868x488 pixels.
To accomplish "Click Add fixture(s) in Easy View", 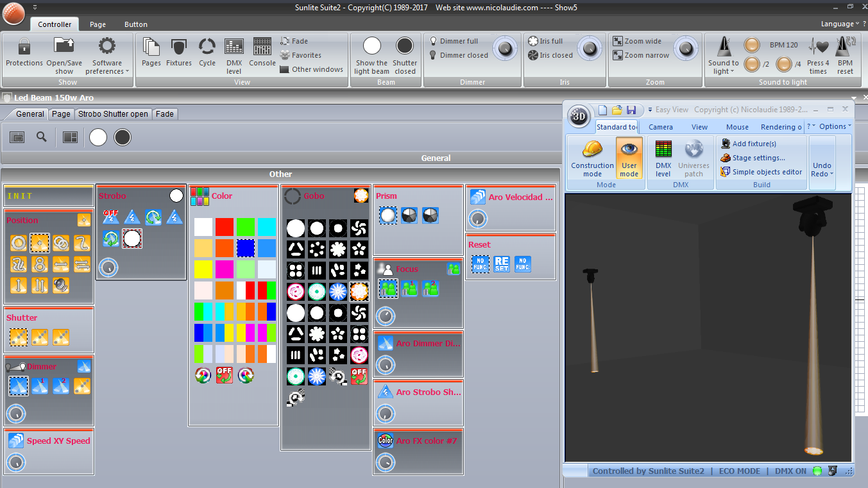I will 749,144.
